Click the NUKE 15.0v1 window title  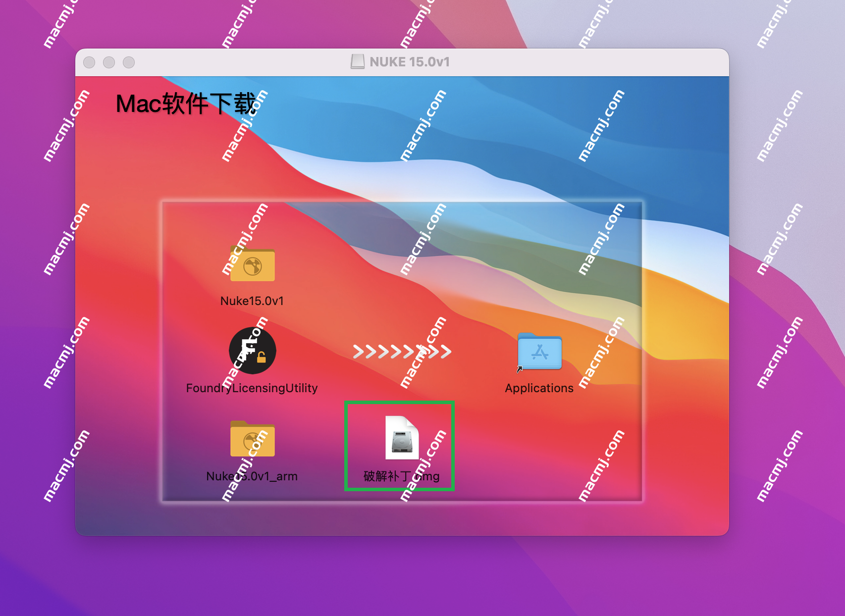[410, 62]
